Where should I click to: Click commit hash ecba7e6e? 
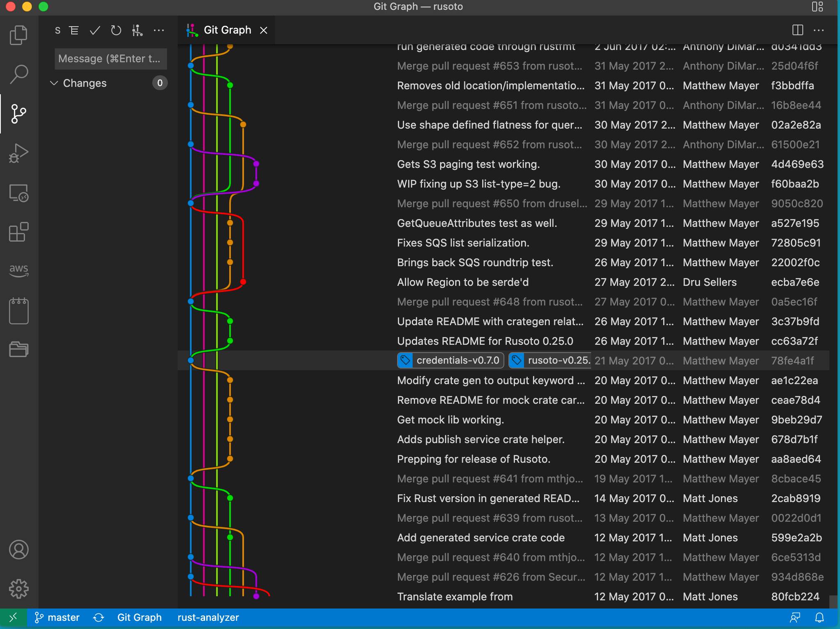(795, 282)
